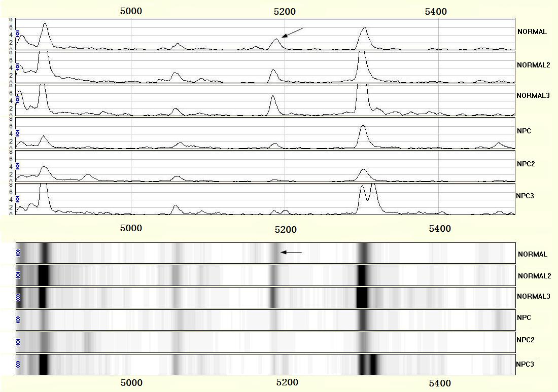Select the blue circle marker on NPC gel lane
558x392 pixels.
[18, 320]
